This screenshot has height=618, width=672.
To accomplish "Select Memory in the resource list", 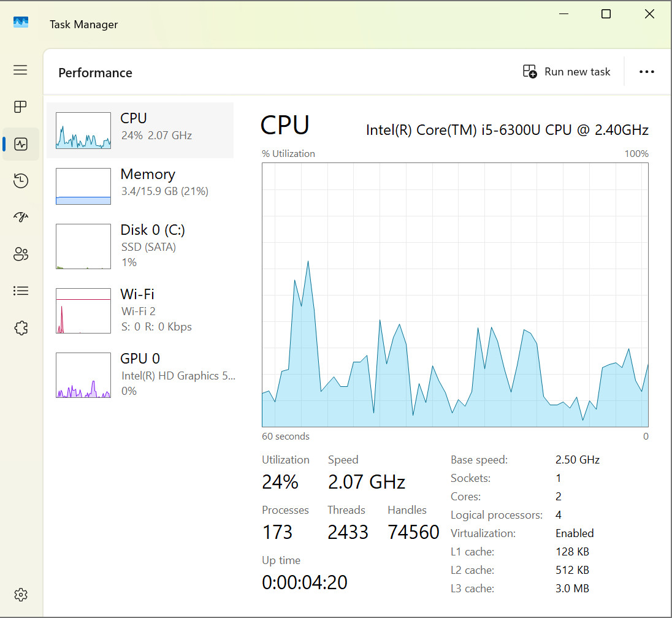I will (x=140, y=186).
